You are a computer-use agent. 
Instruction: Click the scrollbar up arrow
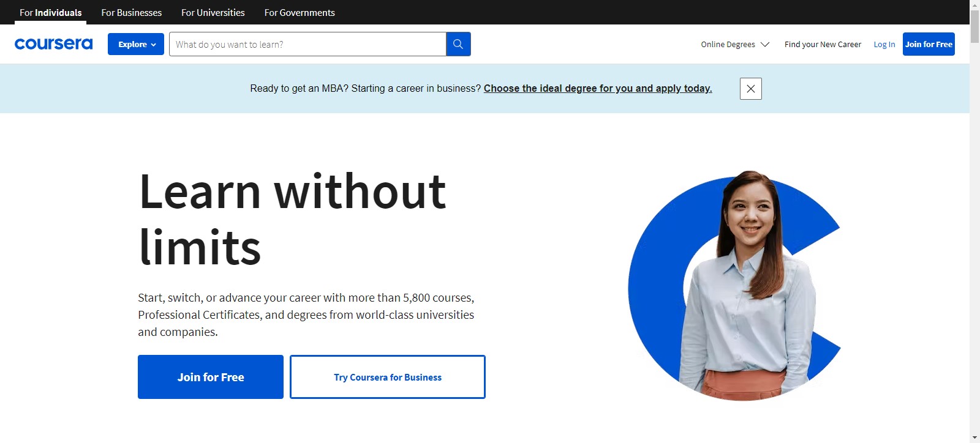tap(974, 5)
